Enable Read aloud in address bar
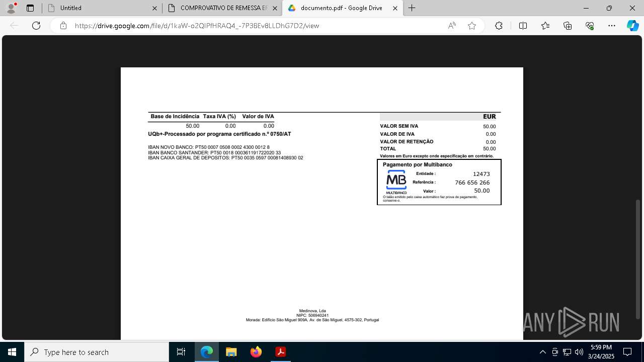The image size is (644, 362). click(x=452, y=26)
